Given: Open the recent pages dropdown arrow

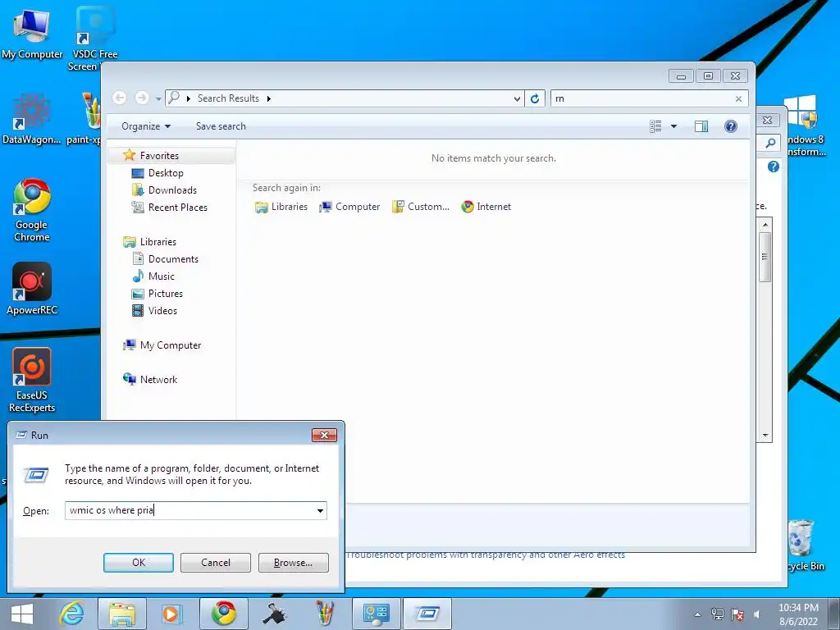Looking at the screenshot, I should [x=158, y=98].
